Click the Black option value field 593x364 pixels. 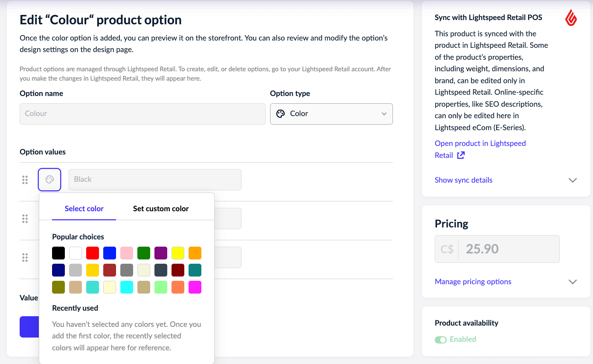click(x=155, y=180)
